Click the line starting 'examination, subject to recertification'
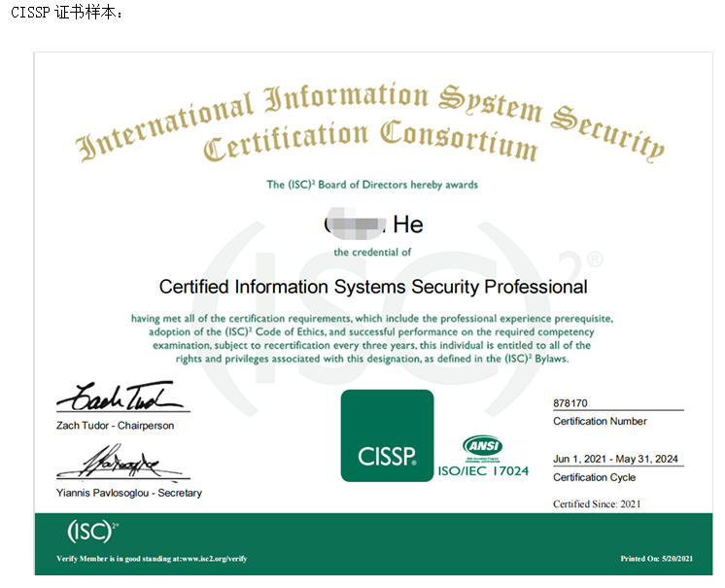 tap(372, 345)
